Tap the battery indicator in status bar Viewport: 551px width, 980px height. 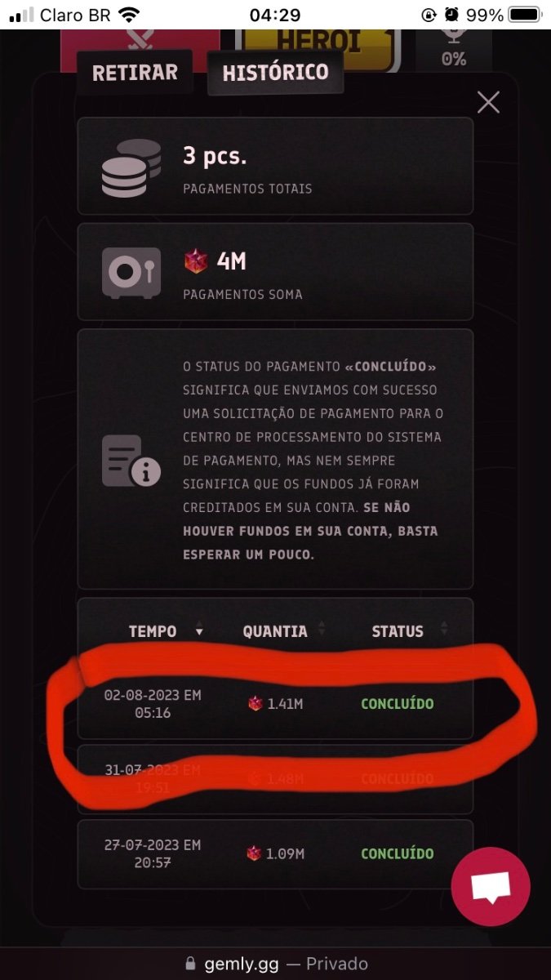[525, 15]
